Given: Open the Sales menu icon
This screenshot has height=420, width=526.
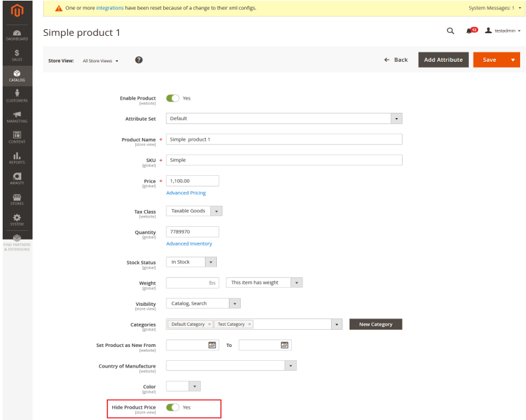Looking at the screenshot, I should (17, 55).
